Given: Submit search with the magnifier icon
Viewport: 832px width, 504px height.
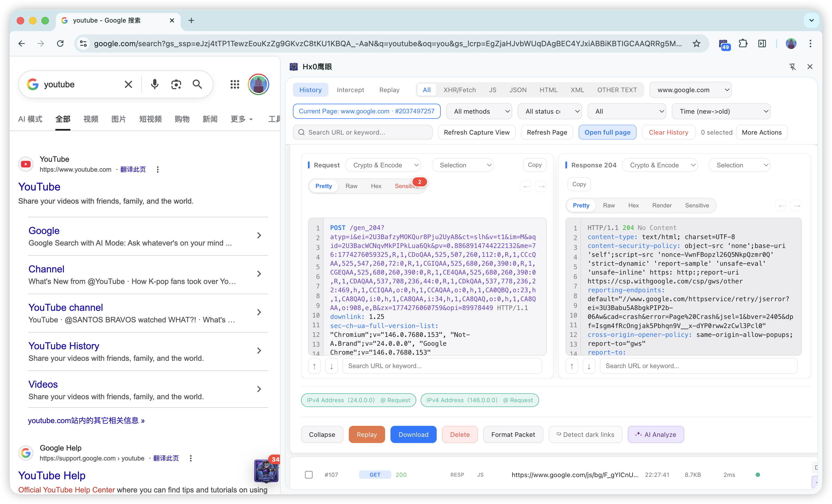Looking at the screenshot, I should coord(197,84).
